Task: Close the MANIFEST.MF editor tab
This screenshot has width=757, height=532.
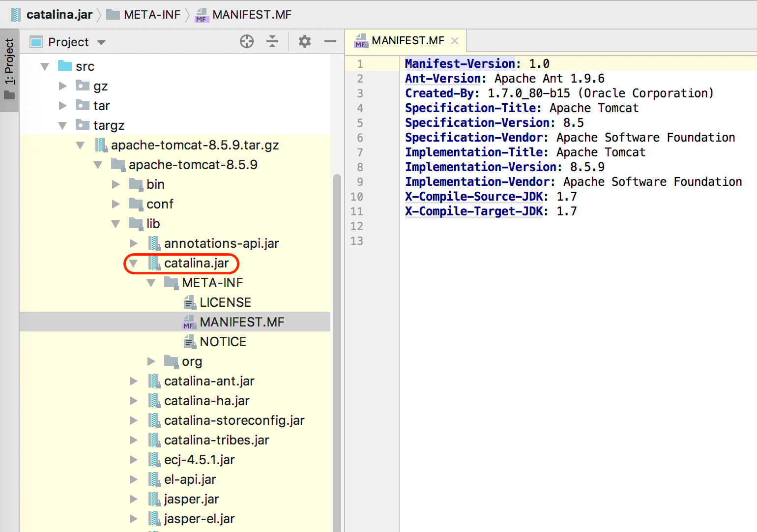Action: click(x=455, y=41)
